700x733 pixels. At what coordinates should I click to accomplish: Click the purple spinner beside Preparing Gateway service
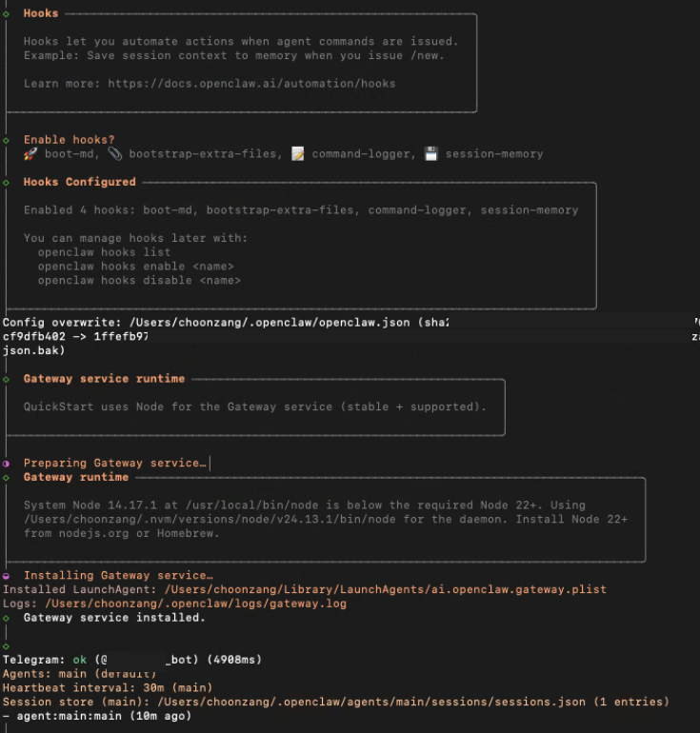(x=7, y=464)
